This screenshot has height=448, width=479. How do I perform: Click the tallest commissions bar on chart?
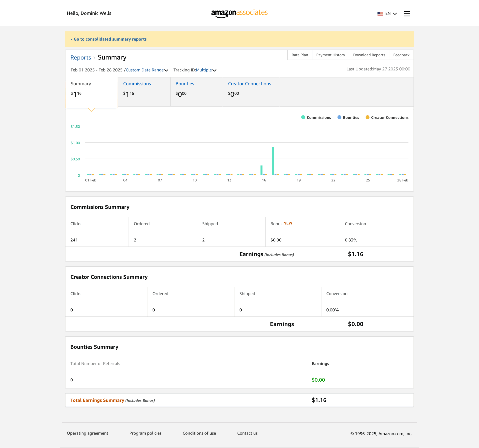tap(273, 161)
